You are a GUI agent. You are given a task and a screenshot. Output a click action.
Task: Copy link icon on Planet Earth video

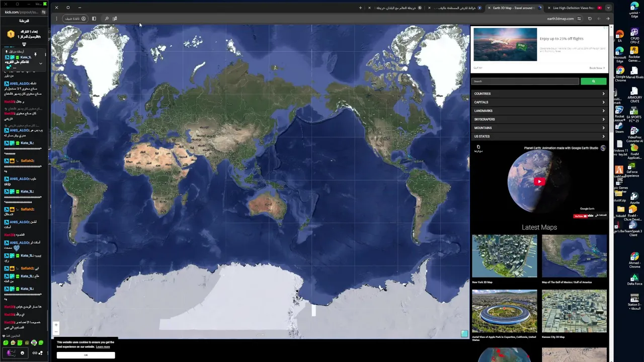478,148
